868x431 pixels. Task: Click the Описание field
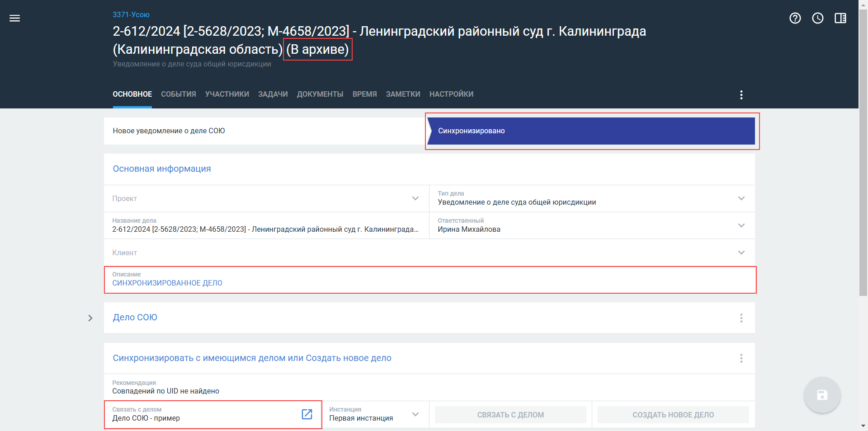pyautogui.click(x=430, y=280)
